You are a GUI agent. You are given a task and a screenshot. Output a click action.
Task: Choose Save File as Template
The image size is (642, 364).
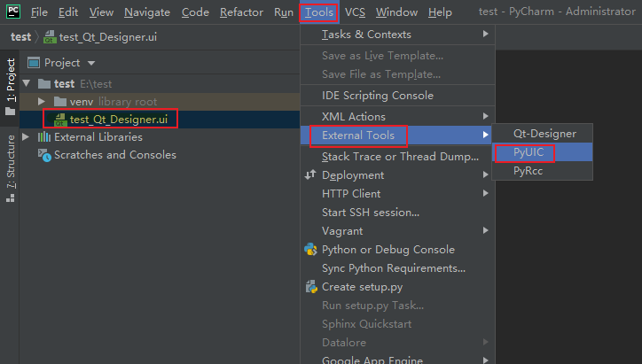tap(397, 74)
